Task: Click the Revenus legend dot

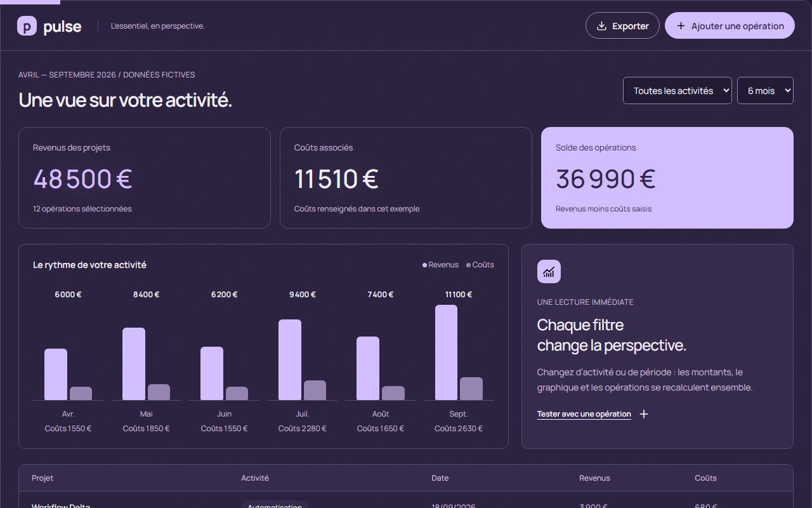Action: (x=424, y=265)
